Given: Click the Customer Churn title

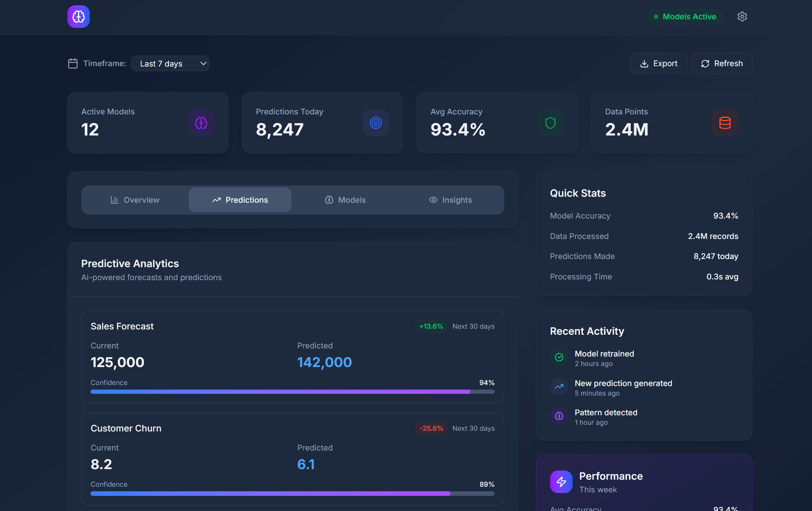Looking at the screenshot, I should tap(126, 428).
